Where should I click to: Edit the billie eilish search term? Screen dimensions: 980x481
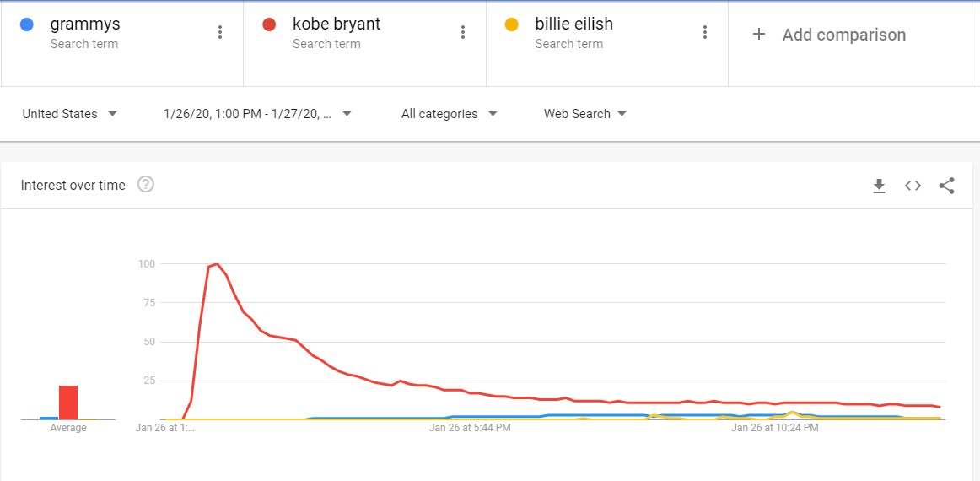(x=573, y=24)
